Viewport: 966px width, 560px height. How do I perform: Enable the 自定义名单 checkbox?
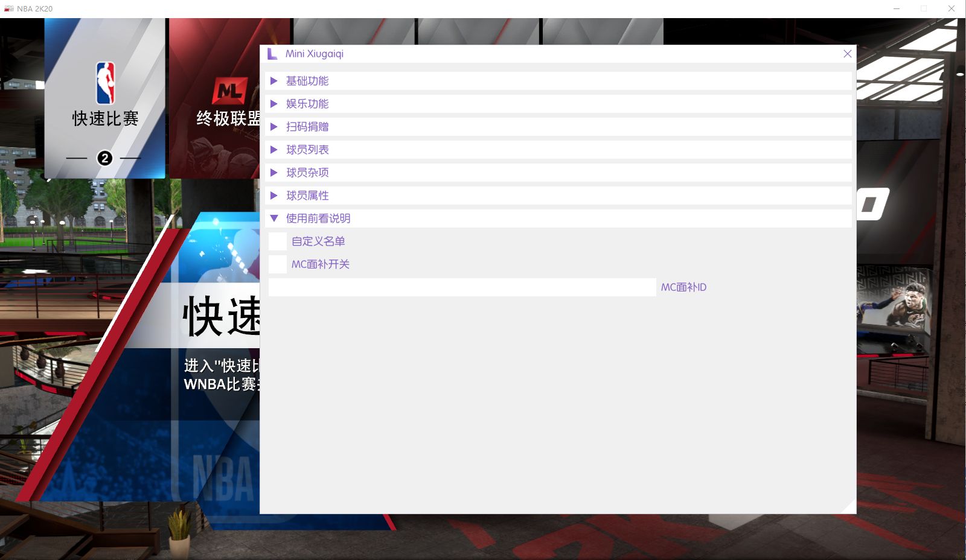(278, 241)
